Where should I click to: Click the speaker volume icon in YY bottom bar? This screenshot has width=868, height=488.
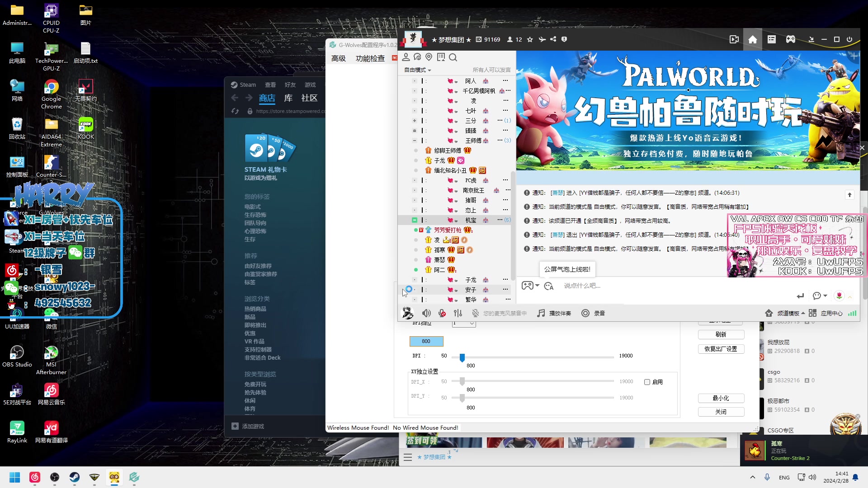(x=426, y=313)
